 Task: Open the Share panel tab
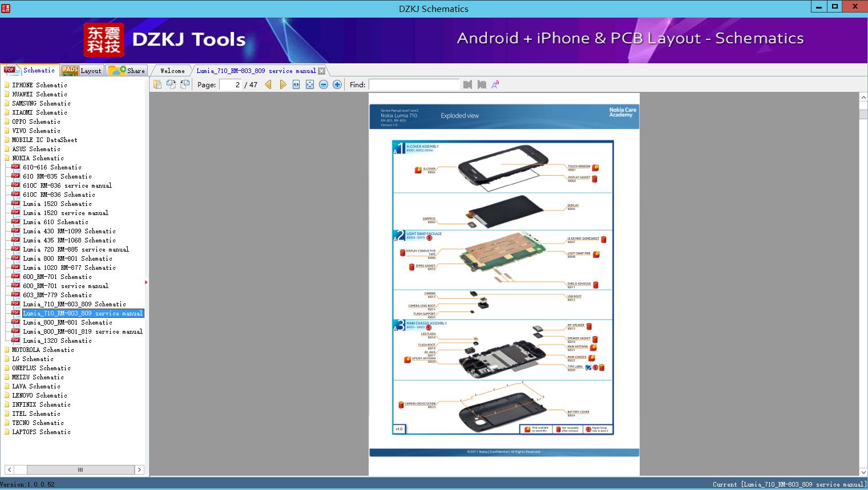[x=127, y=70]
